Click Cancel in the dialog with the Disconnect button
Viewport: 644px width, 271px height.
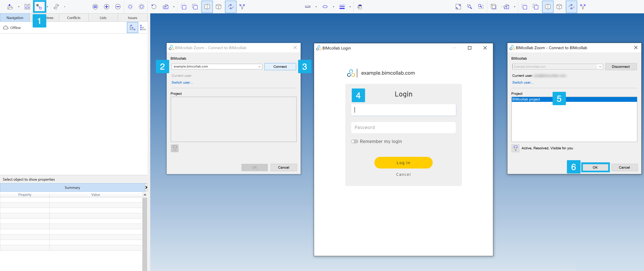[x=624, y=167]
